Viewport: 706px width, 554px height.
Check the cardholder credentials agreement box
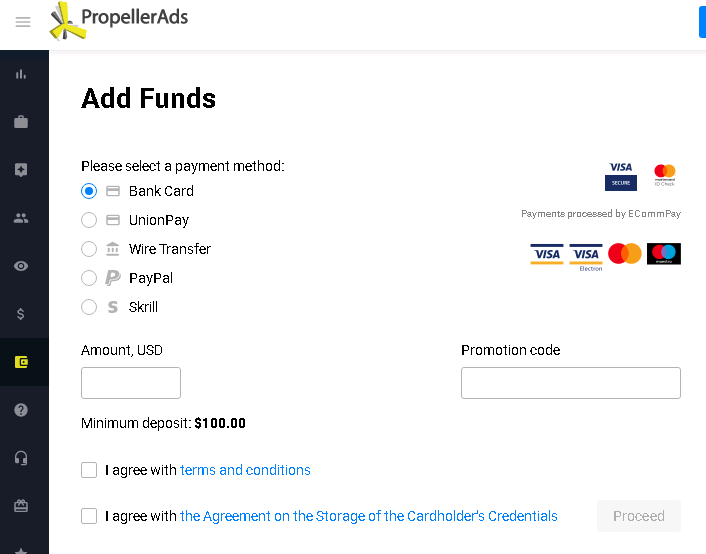pyautogui.click(x=89, y=516)
